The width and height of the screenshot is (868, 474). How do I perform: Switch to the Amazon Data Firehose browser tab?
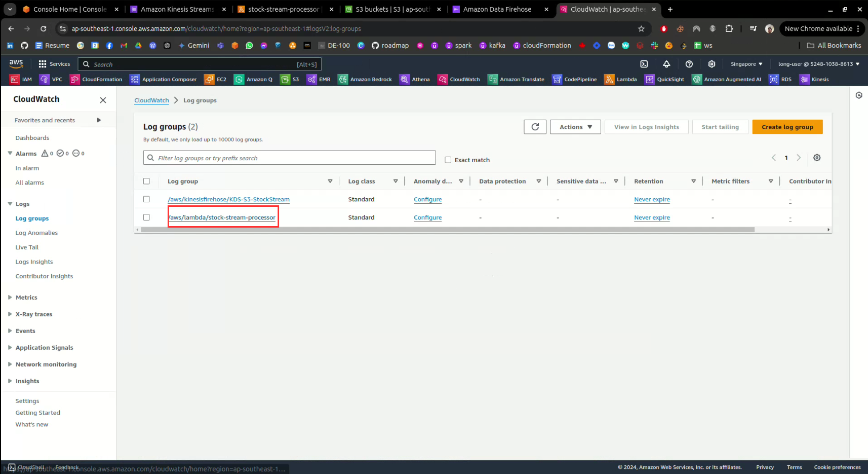(497, 9)
